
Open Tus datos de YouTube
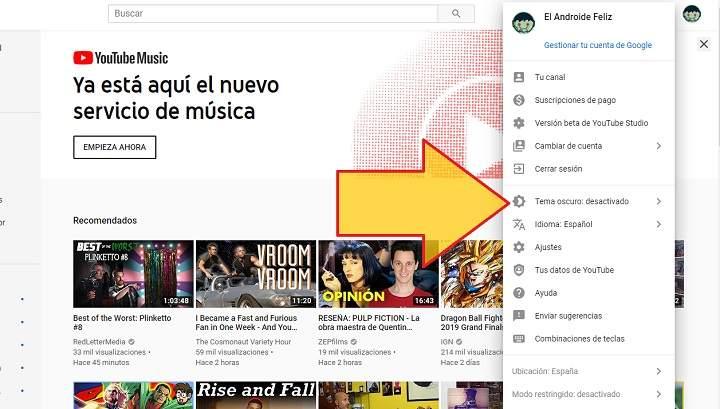(x=589, y=270)
